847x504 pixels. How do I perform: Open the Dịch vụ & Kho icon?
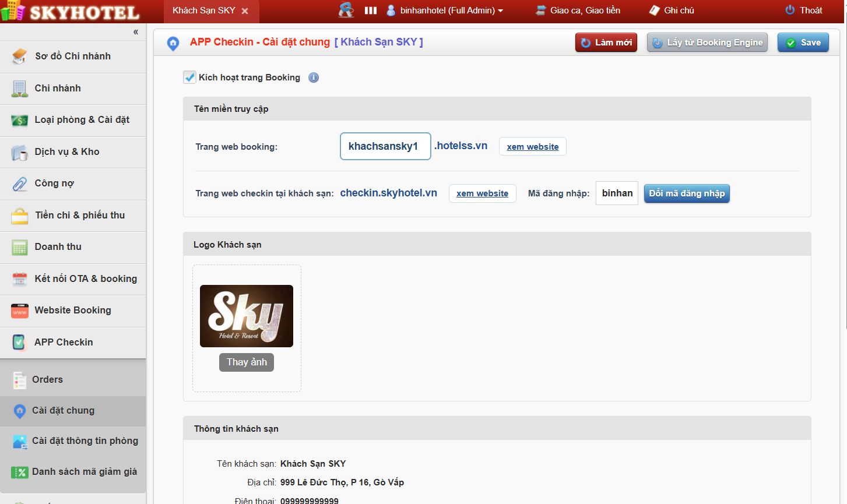coord(19,152)
